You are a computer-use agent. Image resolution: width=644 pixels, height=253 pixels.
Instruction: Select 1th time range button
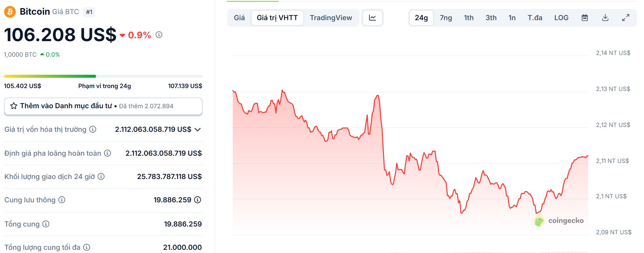pyautogui.click(x=469, y=18)
